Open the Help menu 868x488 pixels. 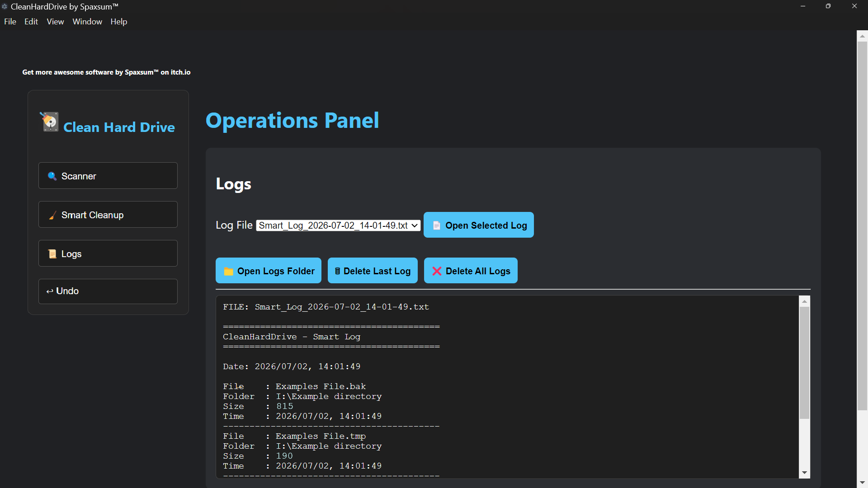tap(119, 22)
